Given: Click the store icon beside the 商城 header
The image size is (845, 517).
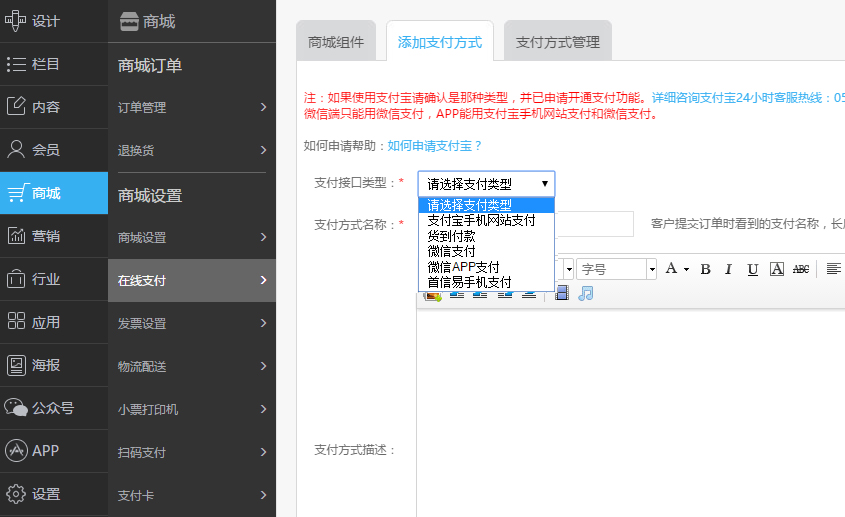Looking at the screenshot, I should 129,22.
